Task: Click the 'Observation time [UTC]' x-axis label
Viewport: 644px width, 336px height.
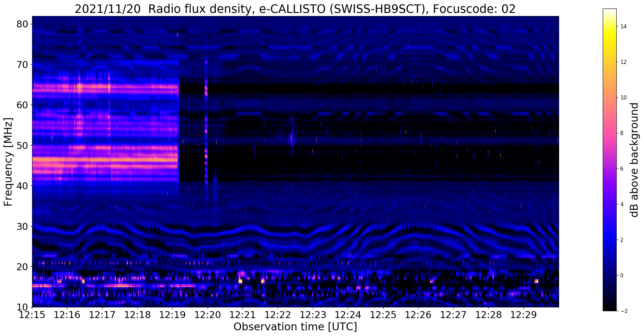Action: point(295,327)
